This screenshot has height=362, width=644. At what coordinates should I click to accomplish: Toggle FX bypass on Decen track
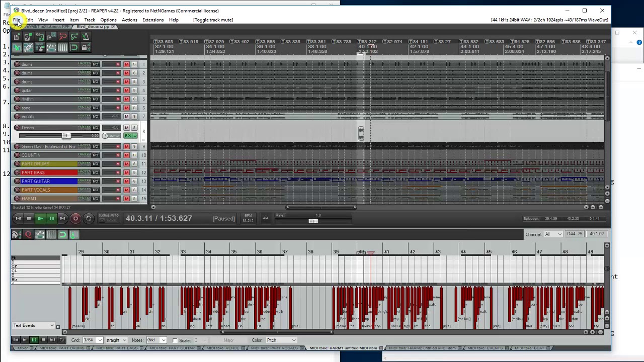pyautogui.click(x=135, y=136)
